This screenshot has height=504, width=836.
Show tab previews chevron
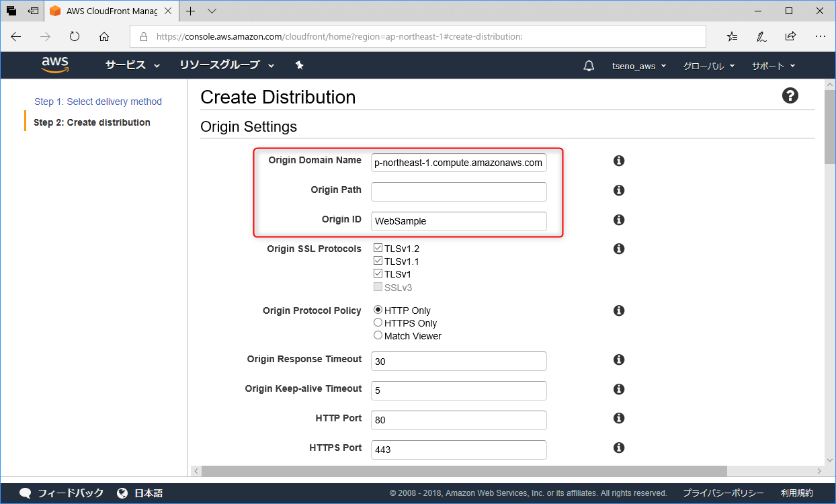[x=212, y=11]
